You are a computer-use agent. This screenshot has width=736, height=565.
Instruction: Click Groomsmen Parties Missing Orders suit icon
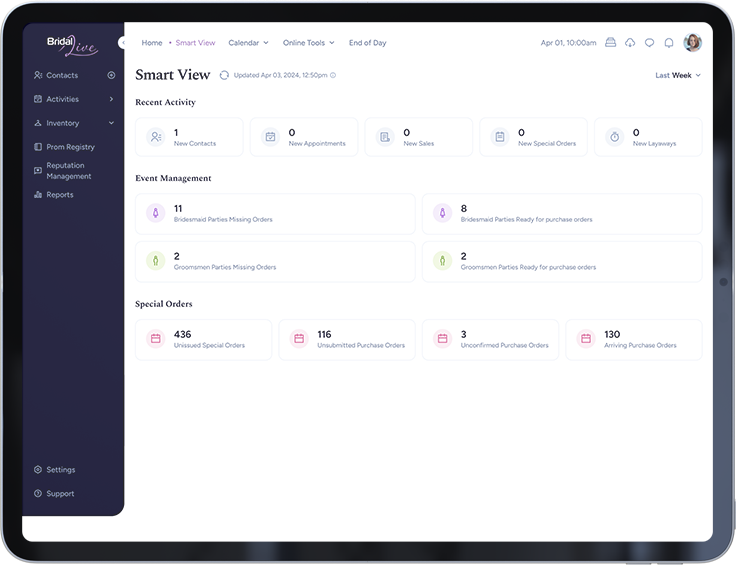155,261
